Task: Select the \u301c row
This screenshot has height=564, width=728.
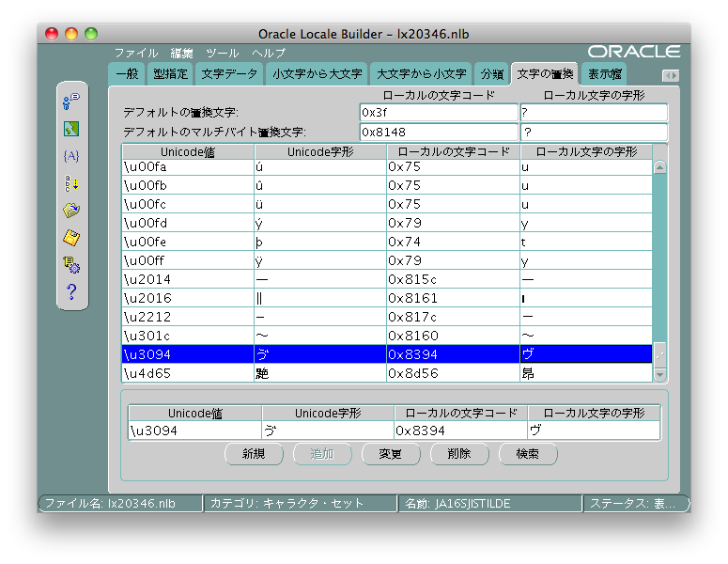Action: point(387,336)
